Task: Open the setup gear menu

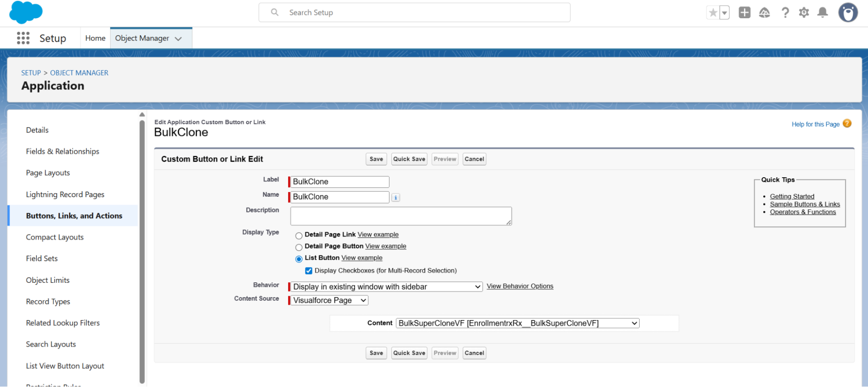Action: point(804,13)
